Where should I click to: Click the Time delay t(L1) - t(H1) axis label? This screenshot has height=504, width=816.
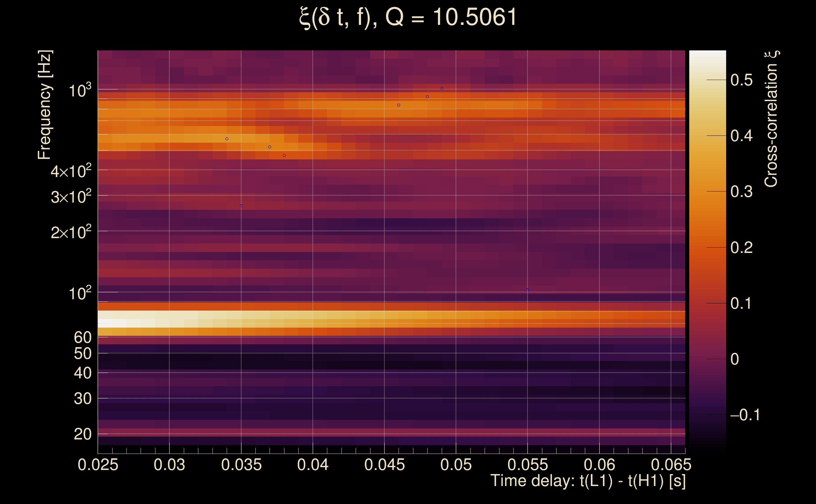point(588,481)
